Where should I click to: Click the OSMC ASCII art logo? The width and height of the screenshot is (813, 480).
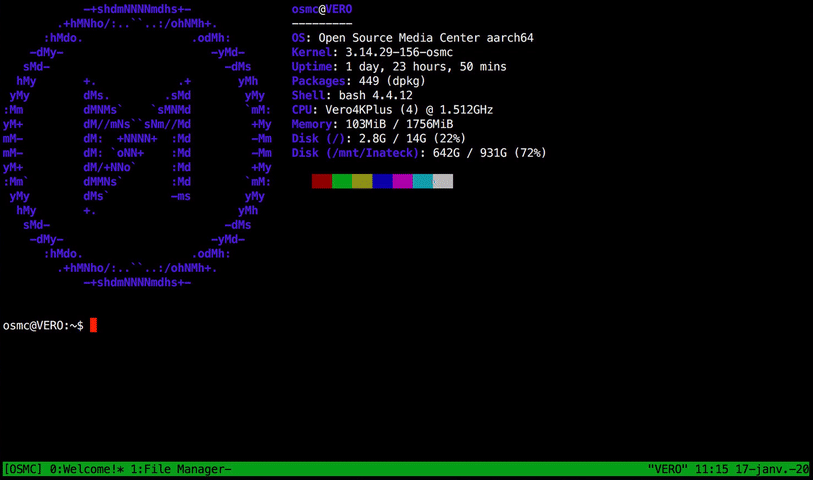(x=137, y=146)
